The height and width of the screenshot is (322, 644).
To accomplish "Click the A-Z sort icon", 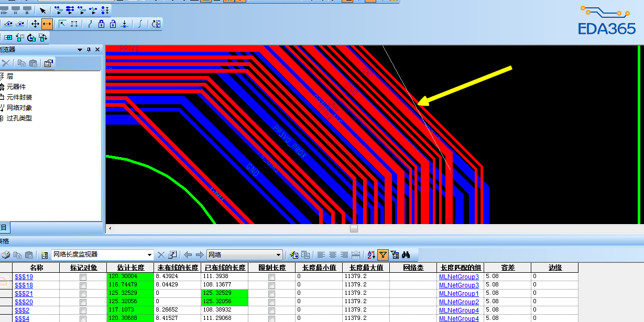I will (371, 255).
